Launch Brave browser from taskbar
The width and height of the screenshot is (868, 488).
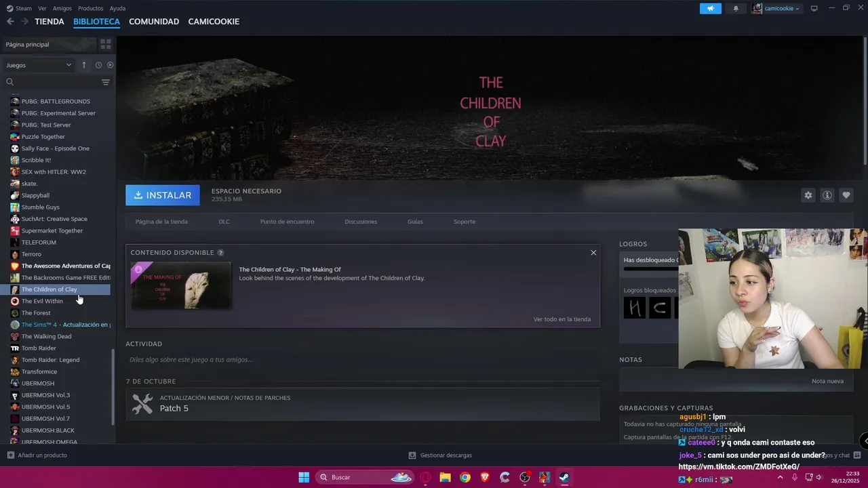pyautogui.click(x=485, y=477)
